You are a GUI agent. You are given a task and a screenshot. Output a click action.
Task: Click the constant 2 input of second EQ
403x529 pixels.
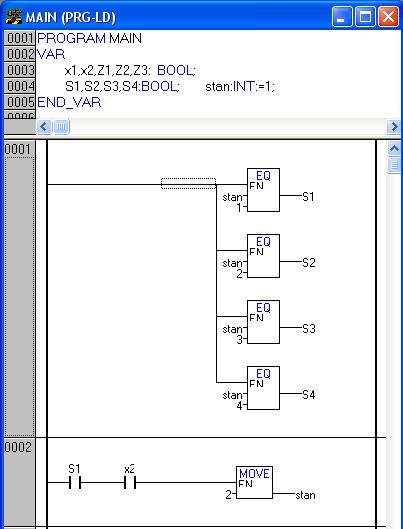[x=239, y=274]
